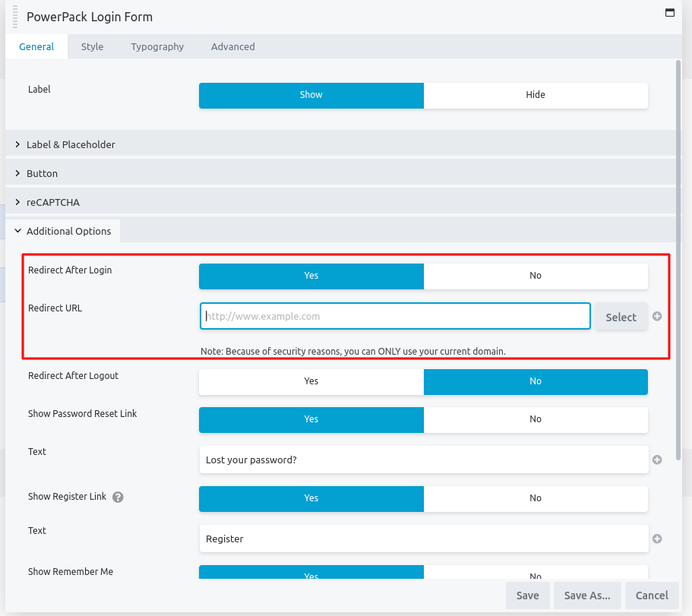Viewport: 692px width, 616px height.
Task: Click the plus icon beside Lost your password field
Action: click(657, 460)
